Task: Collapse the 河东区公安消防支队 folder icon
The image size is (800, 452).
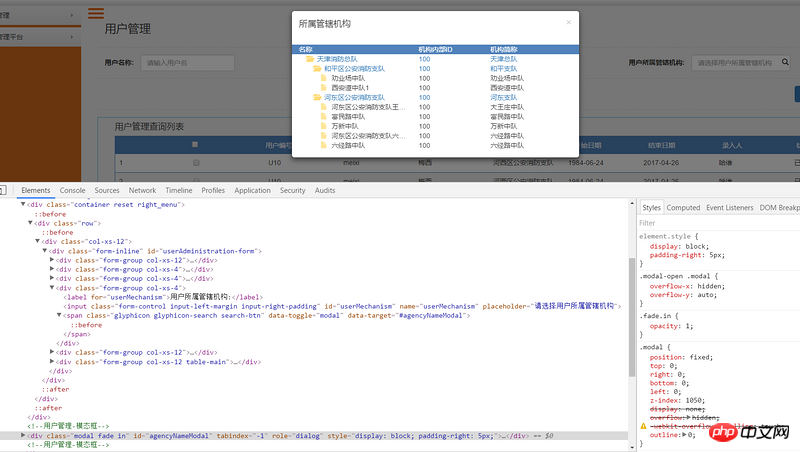Action: click(317, 97)
